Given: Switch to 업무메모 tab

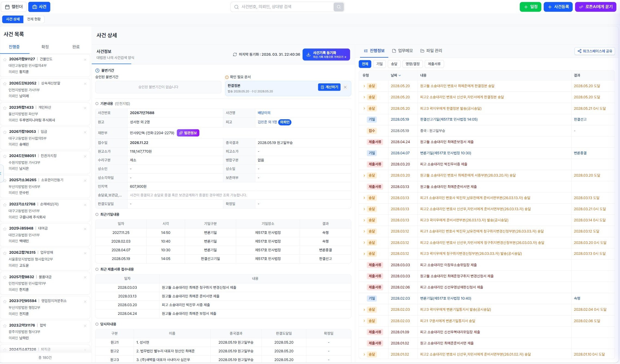Looking at the screenshot, I should point(402,51).
